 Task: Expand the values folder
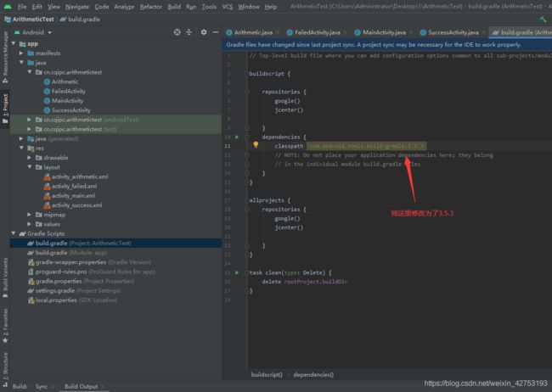[x=30, y=224]
